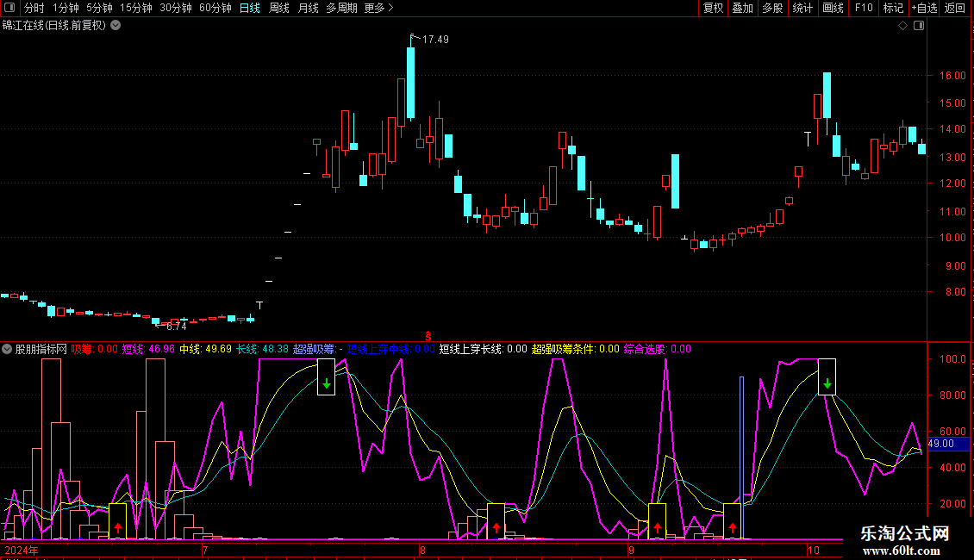Select the 60分钟 period tab
This screenshot has width=974, height=560.
click(x=215, y=8)
